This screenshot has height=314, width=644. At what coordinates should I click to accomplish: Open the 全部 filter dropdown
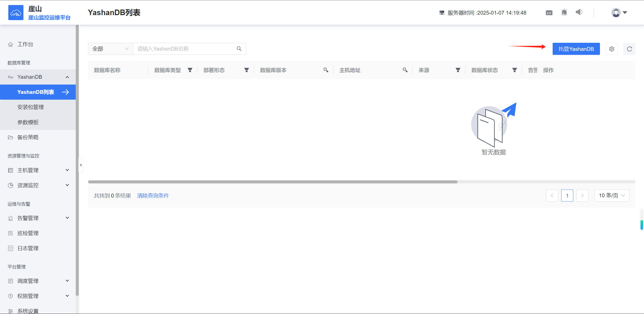(110, 49)
